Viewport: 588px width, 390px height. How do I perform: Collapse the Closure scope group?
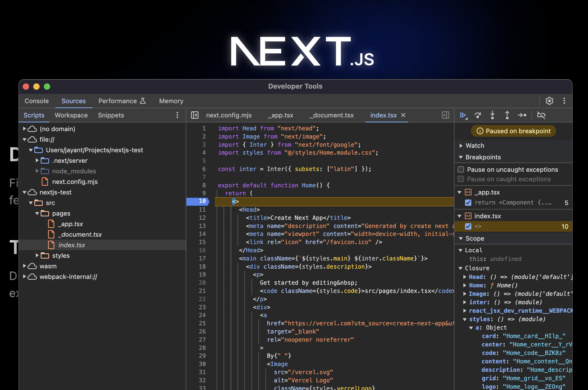[461, 268]
